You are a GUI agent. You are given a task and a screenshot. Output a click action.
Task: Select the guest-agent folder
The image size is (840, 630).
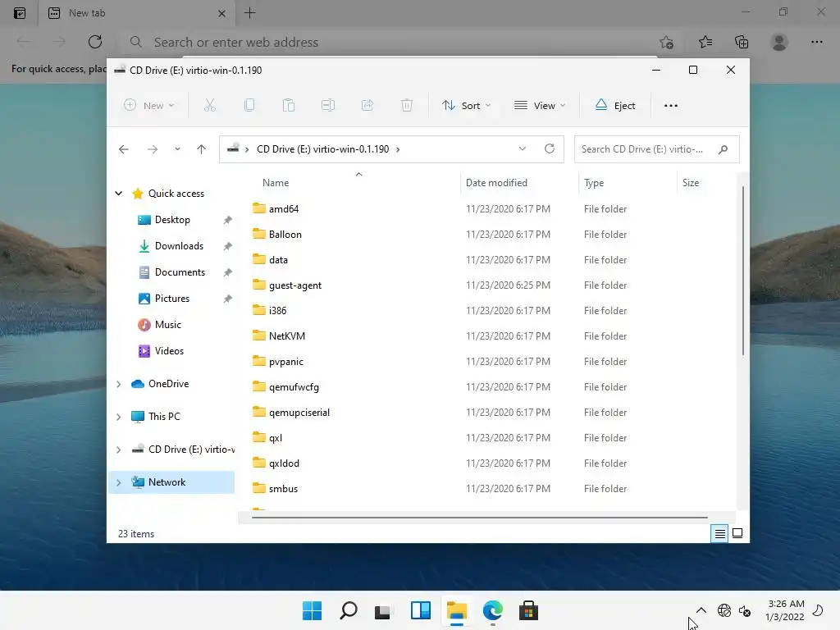click(295, 285)
